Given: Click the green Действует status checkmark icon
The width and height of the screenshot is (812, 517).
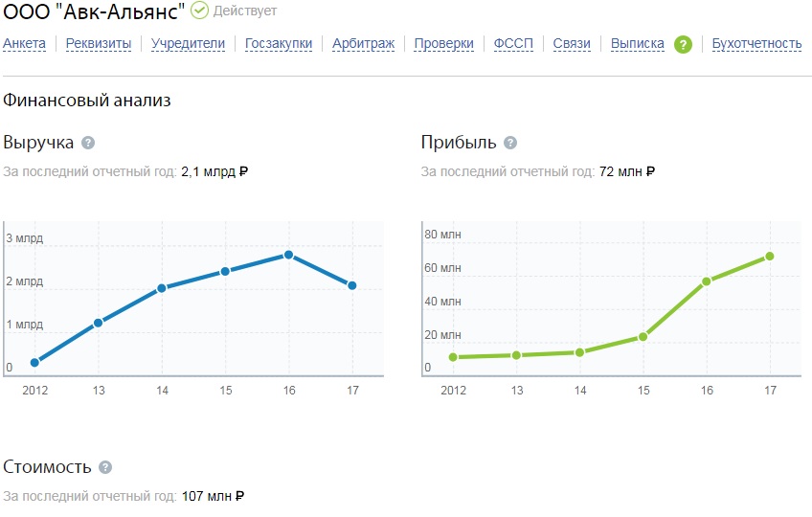Looking at the screenshot, I should coord(199,11).
